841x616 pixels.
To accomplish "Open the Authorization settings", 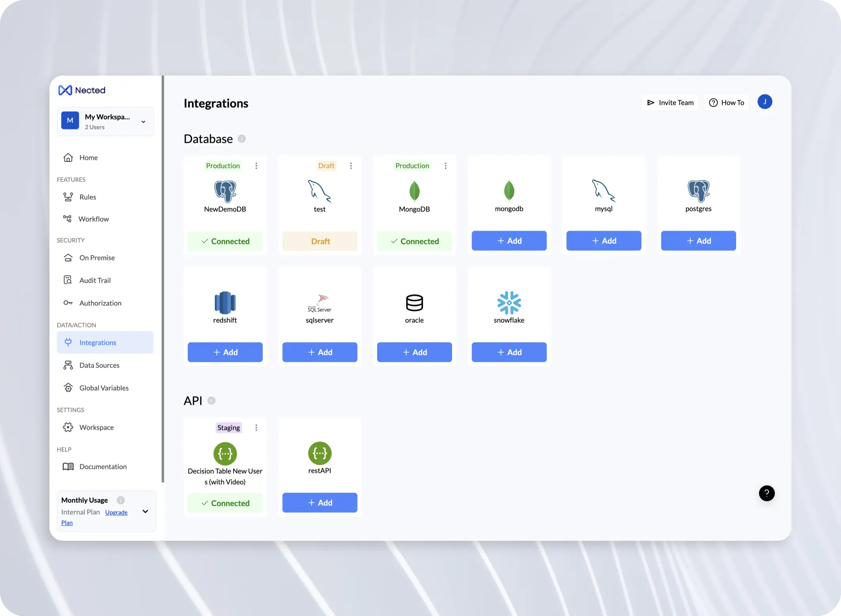I will click(x=100, y=303).
